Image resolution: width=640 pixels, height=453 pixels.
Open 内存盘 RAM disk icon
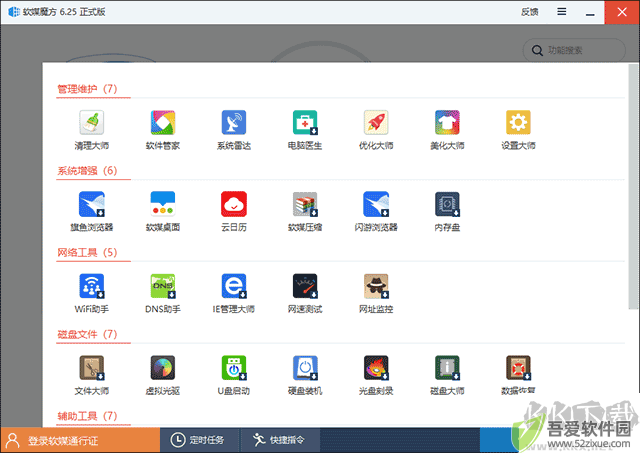(447, 204)
